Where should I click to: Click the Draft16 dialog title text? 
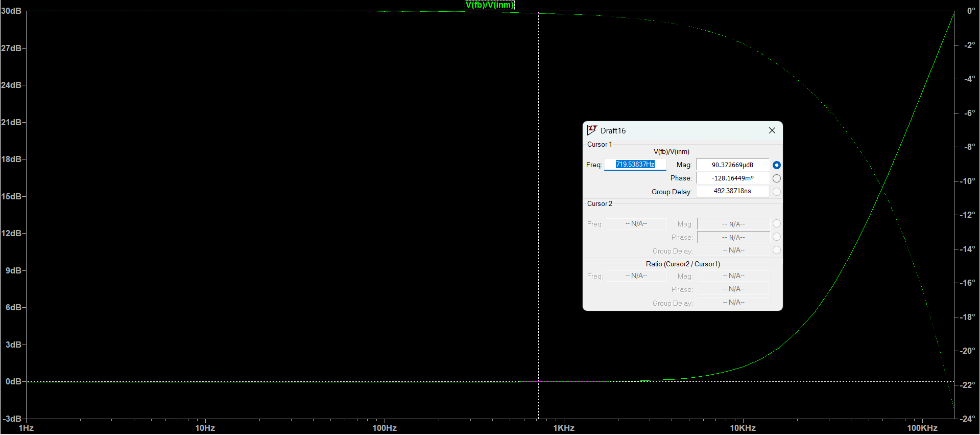tap(613, 131)
